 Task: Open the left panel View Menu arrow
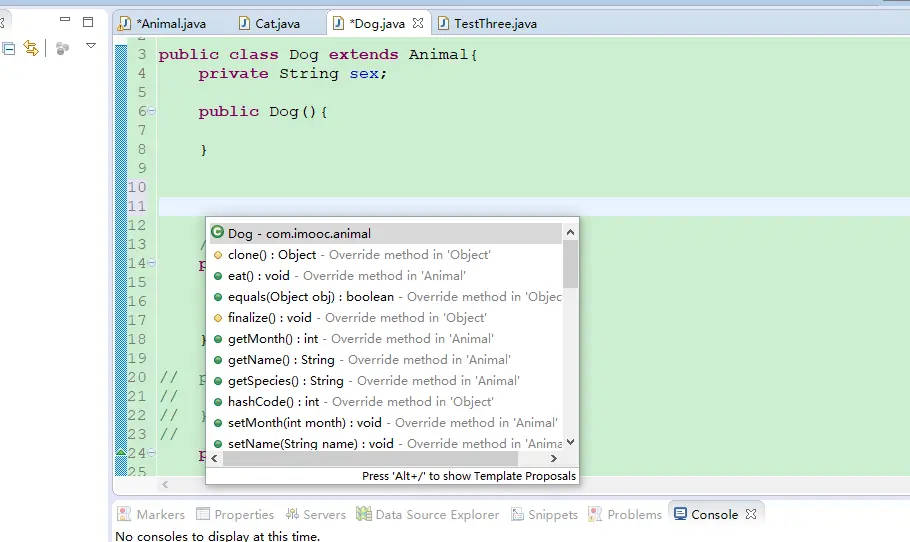pos(91,46)
